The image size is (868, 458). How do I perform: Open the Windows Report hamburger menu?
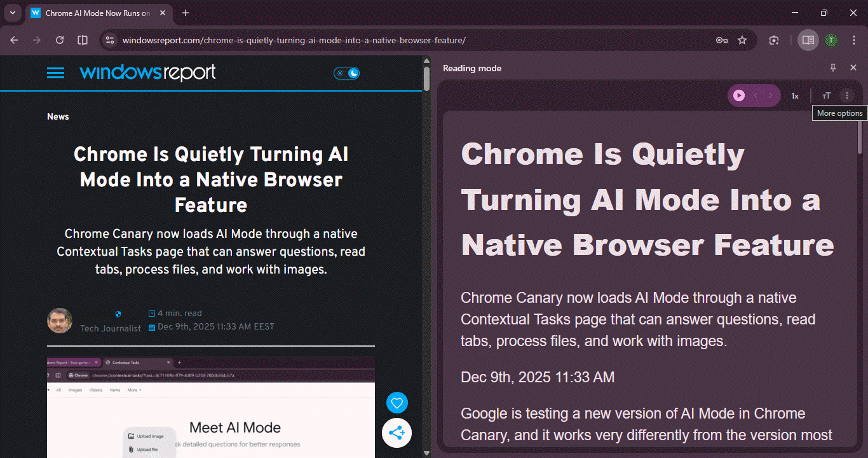point(56,73)
